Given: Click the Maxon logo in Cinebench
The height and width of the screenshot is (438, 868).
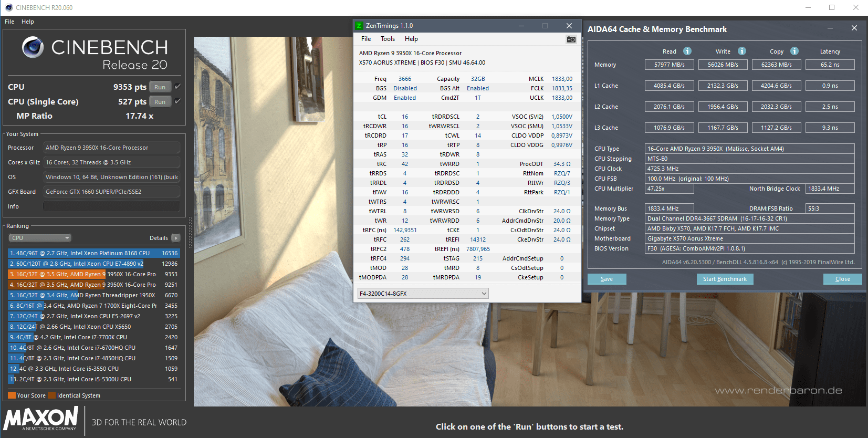Looking at the screenshot, I should click(x=41, y=419).
